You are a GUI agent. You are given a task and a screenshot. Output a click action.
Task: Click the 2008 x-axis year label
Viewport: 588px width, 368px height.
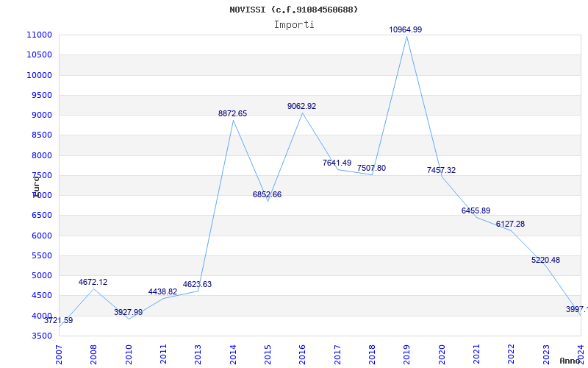coord(93,355)
